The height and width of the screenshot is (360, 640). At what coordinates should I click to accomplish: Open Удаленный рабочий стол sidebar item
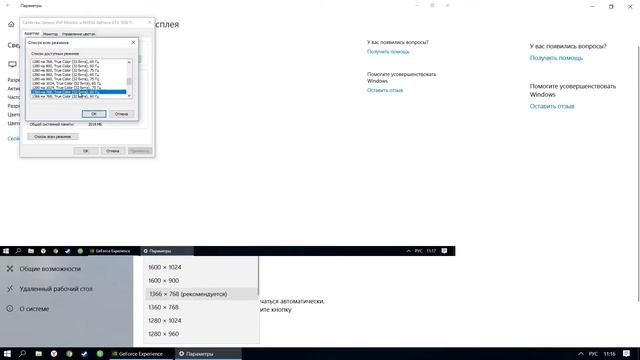(56, 289)
